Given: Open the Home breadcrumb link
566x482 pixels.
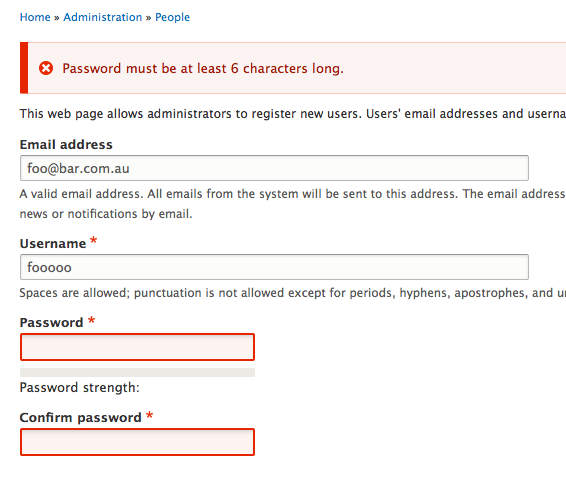Looking at the screenshot, I should click(x=35, y=17).
